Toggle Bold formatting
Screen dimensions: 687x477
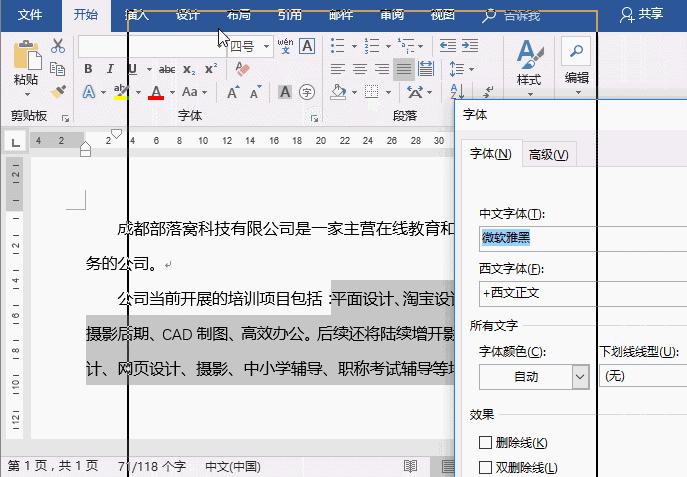(88, 69)
